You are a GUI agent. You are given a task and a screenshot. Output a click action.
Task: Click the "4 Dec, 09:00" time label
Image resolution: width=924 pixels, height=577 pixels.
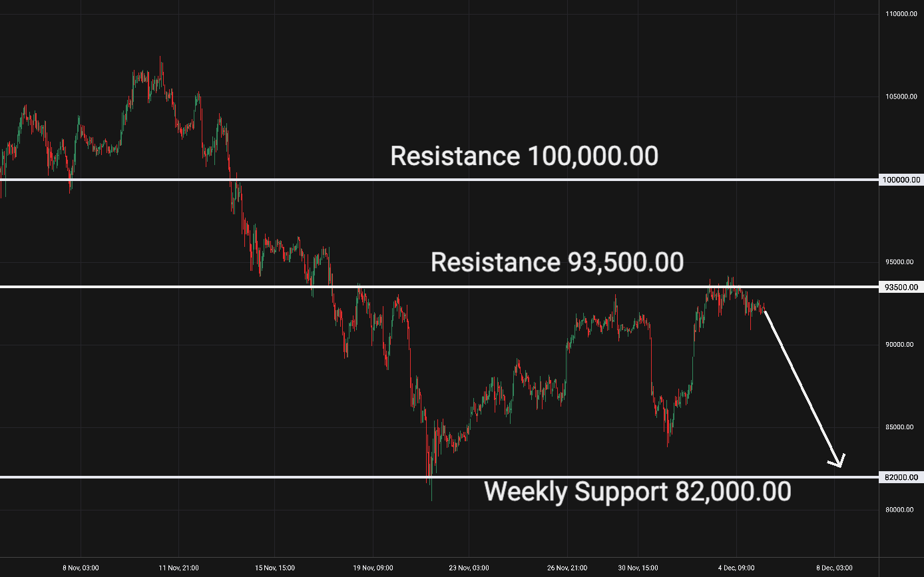point(737,568)
